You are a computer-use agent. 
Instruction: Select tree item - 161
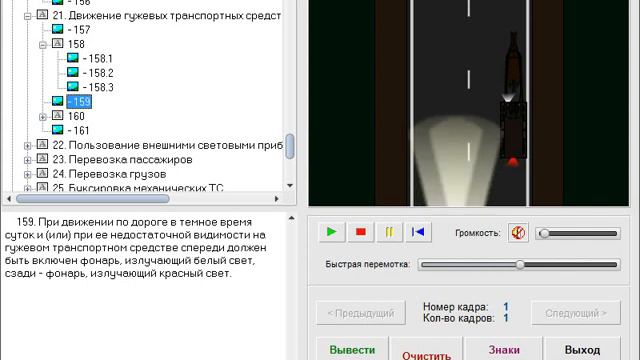click(x=78, y=131)
